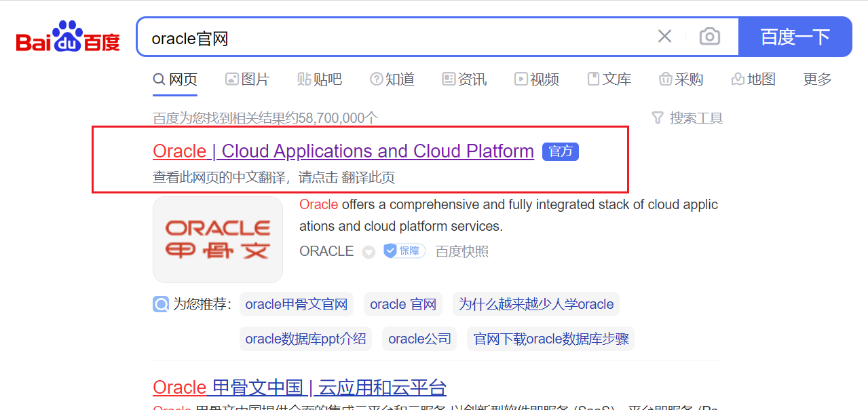Image resolution: width=868 pixels, height=410 pixels.
Task: Click the recommendation icon beside 为您推荐
Action: point(161,304)
